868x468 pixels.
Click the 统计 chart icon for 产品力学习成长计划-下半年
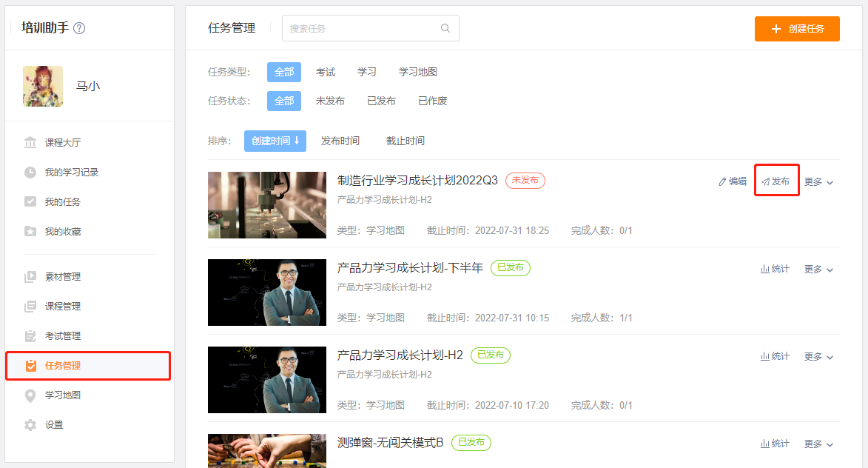pos(764,269)
